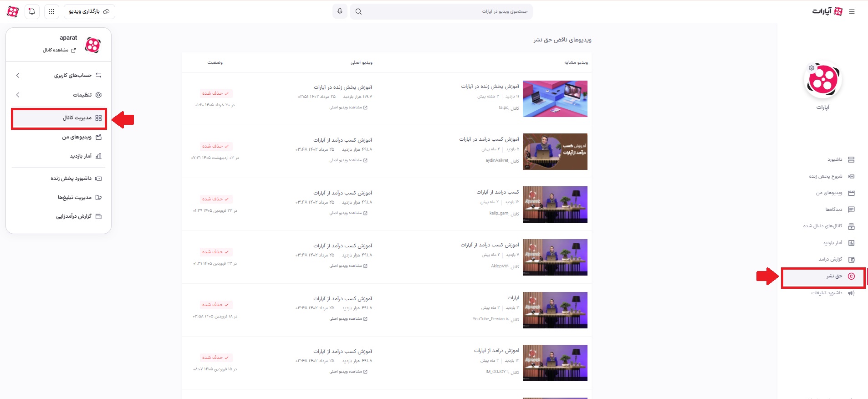
Task: Open گزارش درآمد in right sidebar
Action: 837,260
